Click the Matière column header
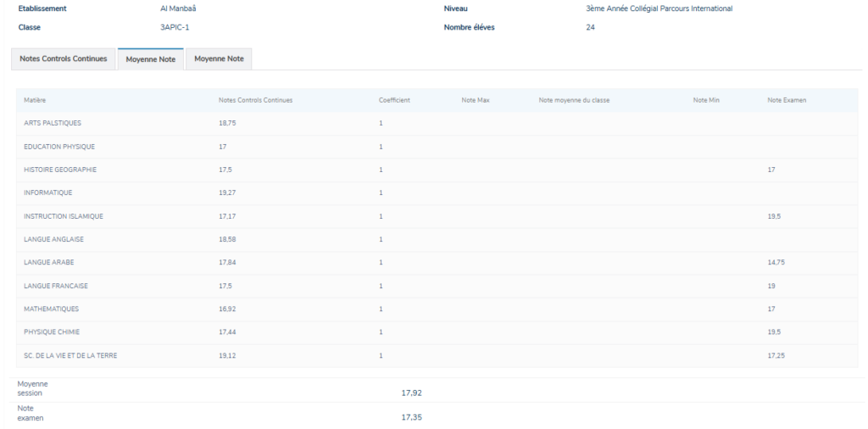The width and height of the screenshot is (868, 429). click(x=35, y=100)
